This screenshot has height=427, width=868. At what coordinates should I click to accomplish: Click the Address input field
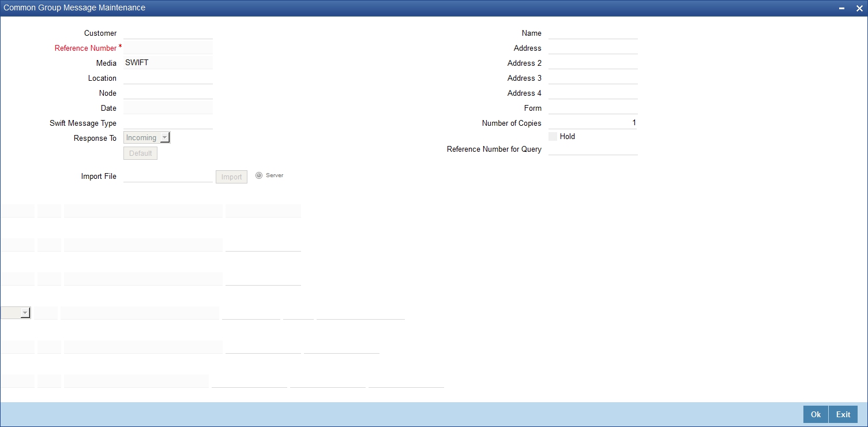593,48
